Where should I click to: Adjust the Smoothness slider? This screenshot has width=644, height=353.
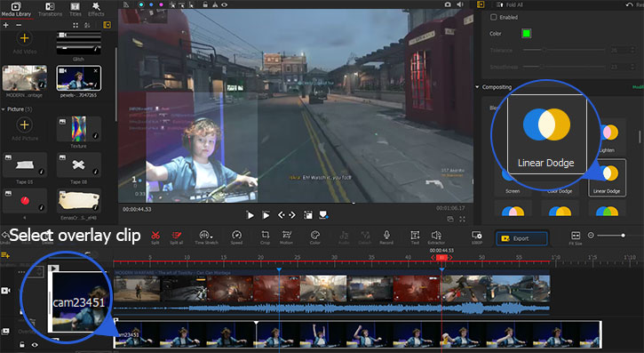coord(563,66)
